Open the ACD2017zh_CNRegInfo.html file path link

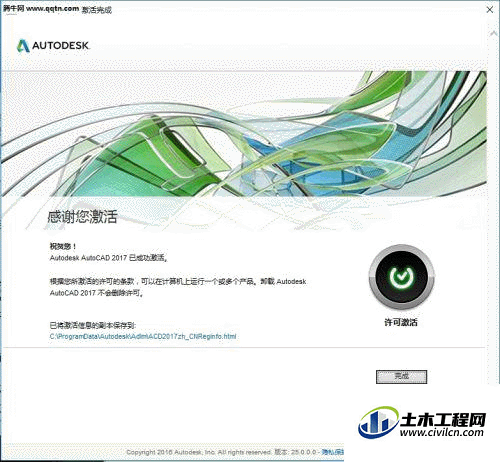pos(143,336)
